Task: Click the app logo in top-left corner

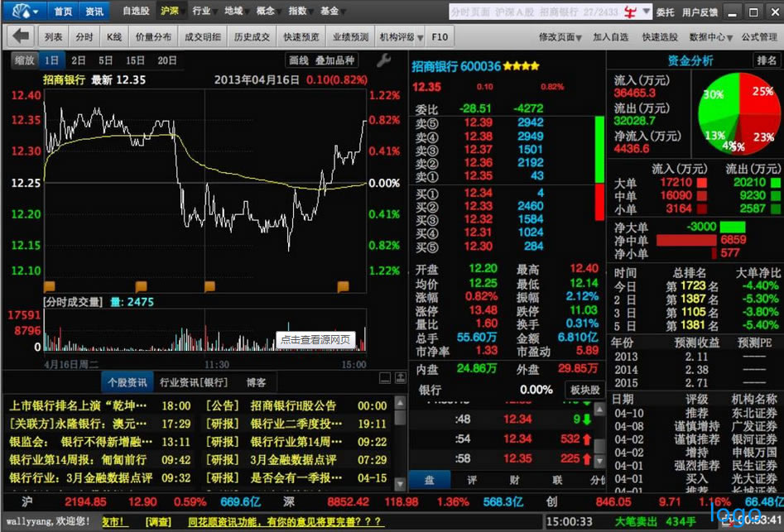Action: click(23, 12)
